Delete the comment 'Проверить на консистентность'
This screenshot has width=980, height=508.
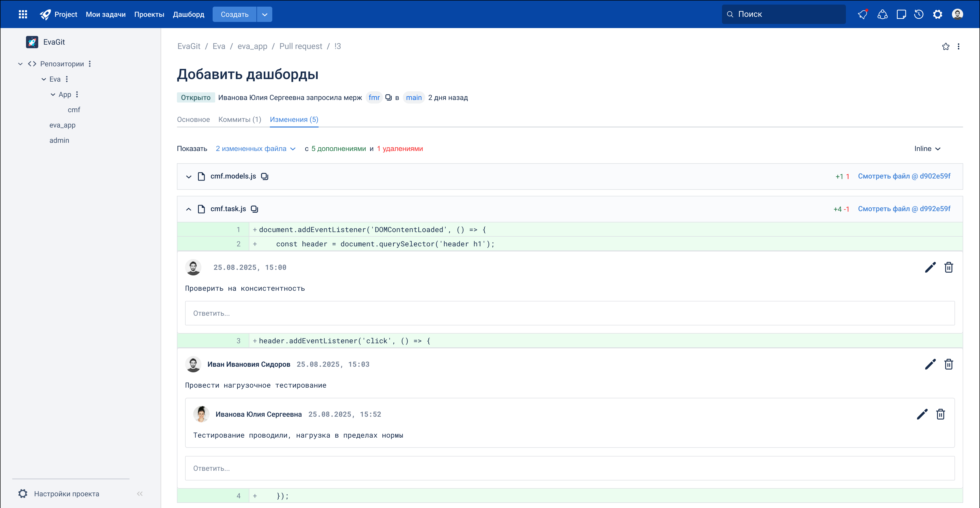pos(949,268)
